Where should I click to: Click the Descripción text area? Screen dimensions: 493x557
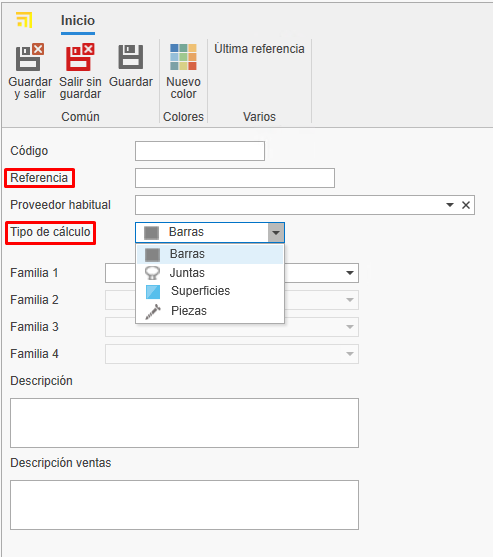pos(184,423)
